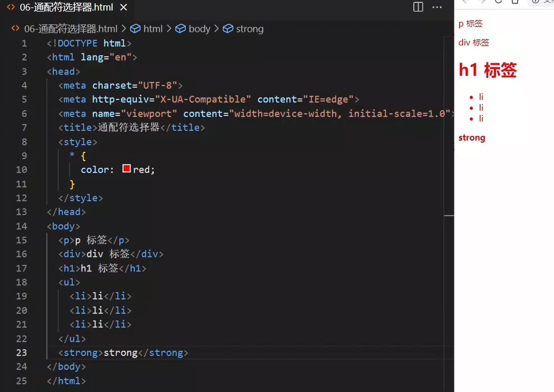The image size is (554, 392).
Task: Click the closing style tag
Action: [81, 198]
